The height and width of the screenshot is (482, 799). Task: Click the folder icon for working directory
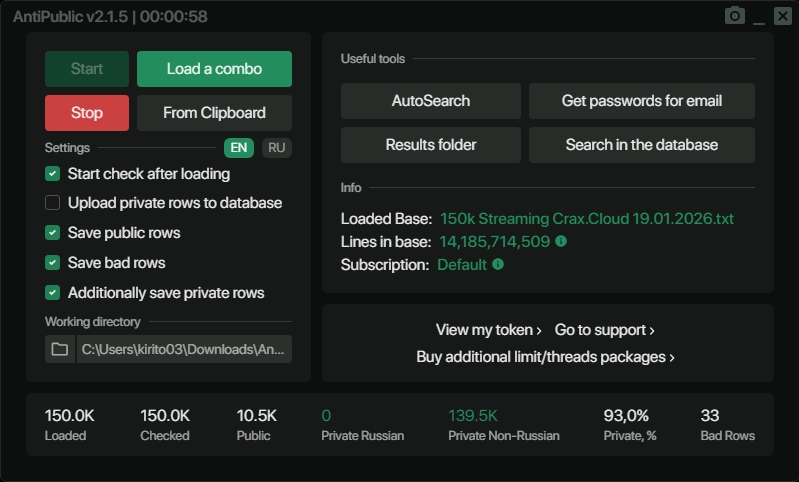tap(60, 349)
